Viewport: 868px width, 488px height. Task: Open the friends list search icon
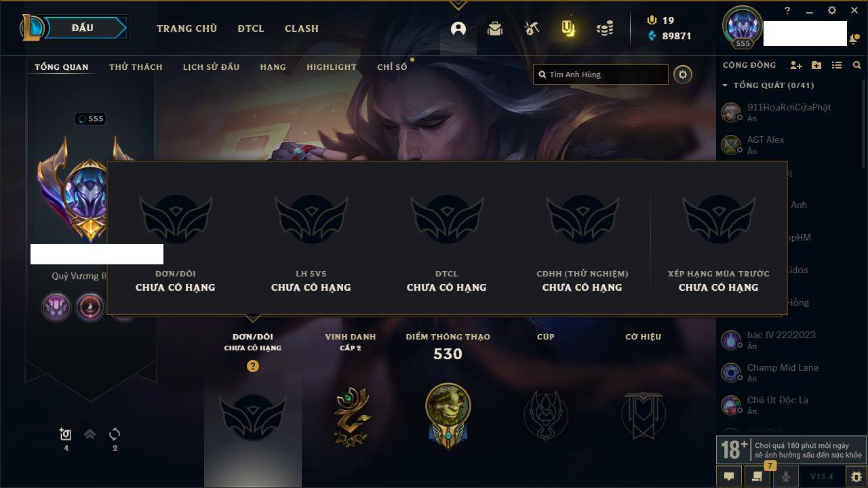(857, 65)
